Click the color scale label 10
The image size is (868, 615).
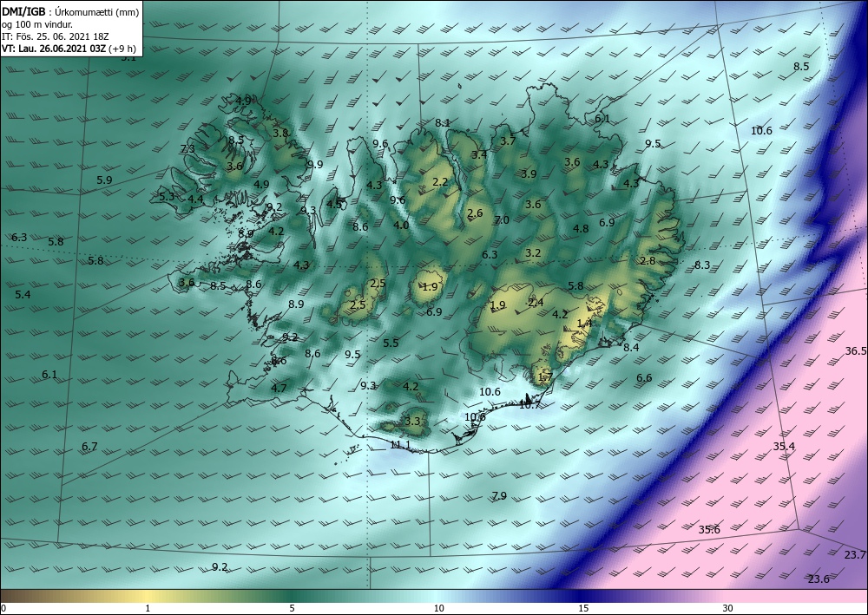point(438,608)
